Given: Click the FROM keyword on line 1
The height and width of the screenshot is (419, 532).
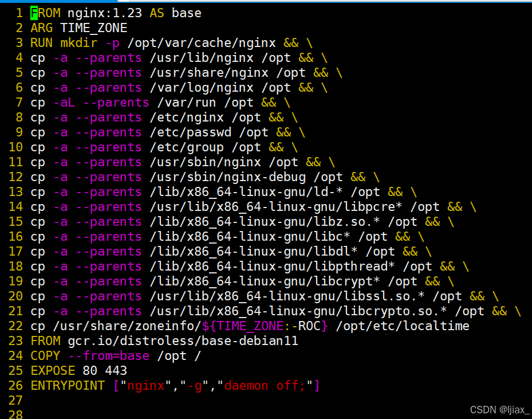Looking at the screenshot, I should [45, 13].
